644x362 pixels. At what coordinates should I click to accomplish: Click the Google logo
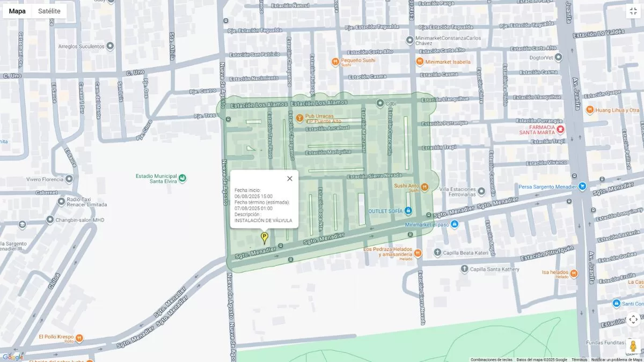(12, 357)
